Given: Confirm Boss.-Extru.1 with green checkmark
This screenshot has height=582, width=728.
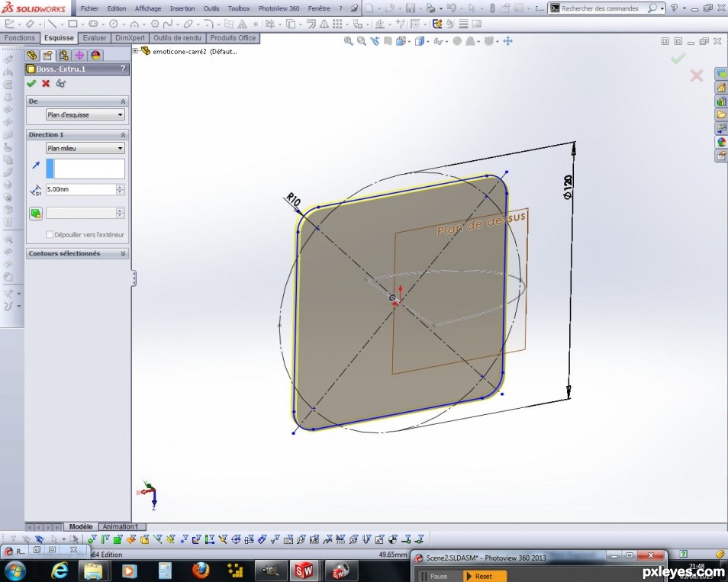Looking at the screenshot, I should click(x=31, y=83).
